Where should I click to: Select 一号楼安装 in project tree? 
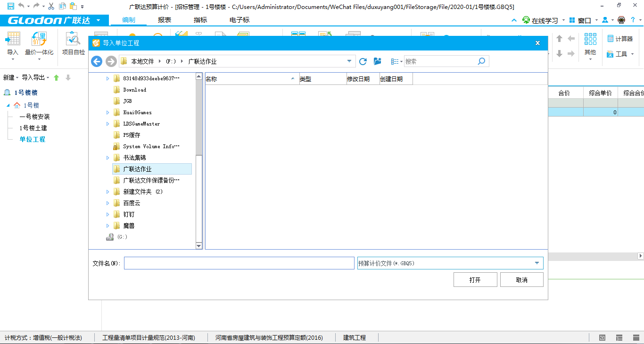pos(34,117)
